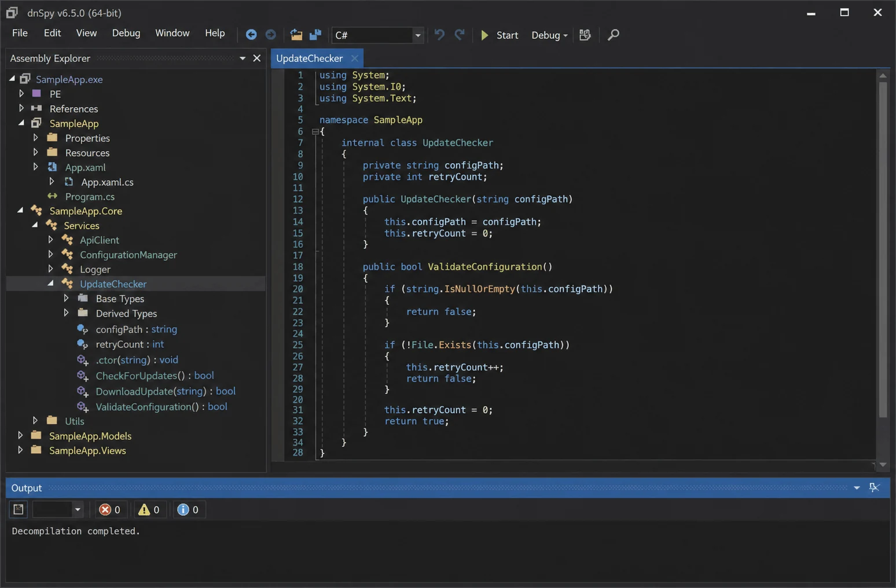Viewport: 896px width, 588px height.
Task: Click the DownloadUpdate method icon
Action: (x=82, y=391)
